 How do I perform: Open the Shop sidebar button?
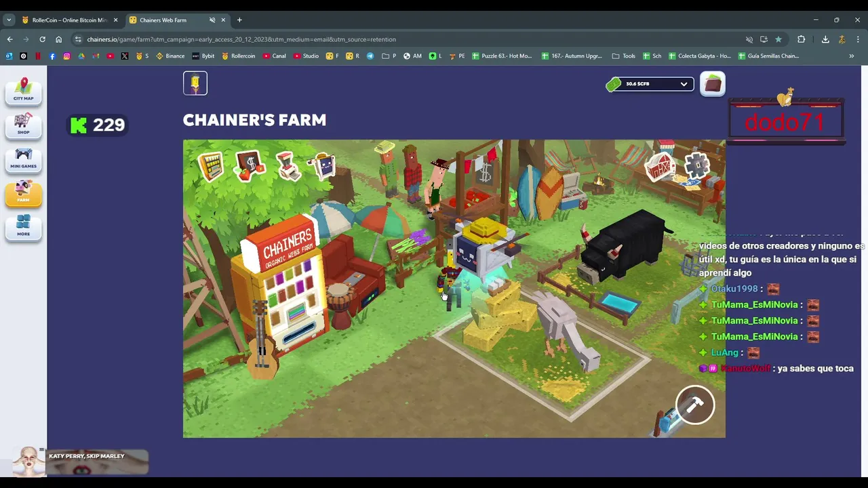(x=23, y=124)
